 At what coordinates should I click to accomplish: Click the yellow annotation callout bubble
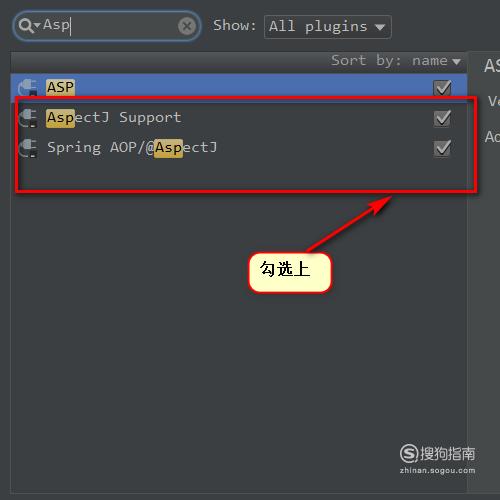290,273
